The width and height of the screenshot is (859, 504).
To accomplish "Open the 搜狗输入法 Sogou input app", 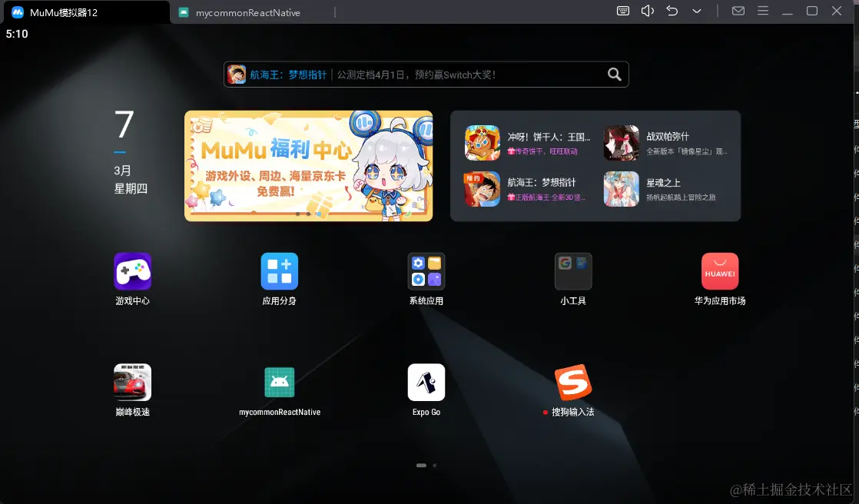I will click(x=573, y=383).
